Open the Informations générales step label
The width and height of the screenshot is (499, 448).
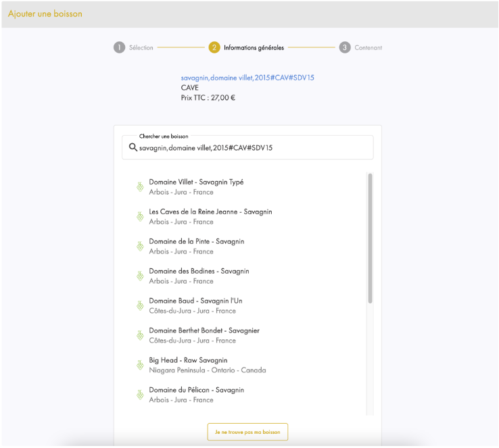[x=254, y=48]
